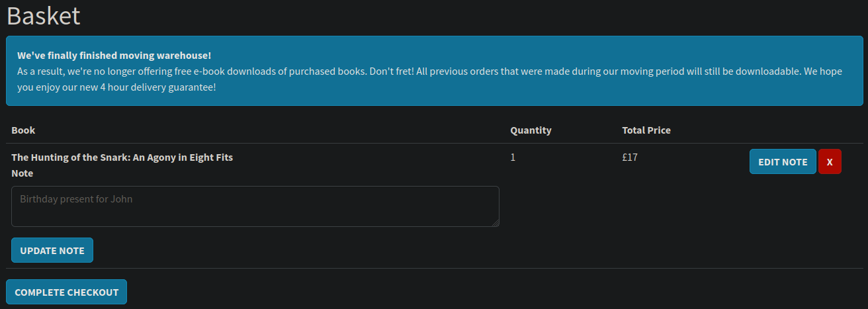Complete the checkout
Viewport: 868px width, 309px height.
point(66,292)
